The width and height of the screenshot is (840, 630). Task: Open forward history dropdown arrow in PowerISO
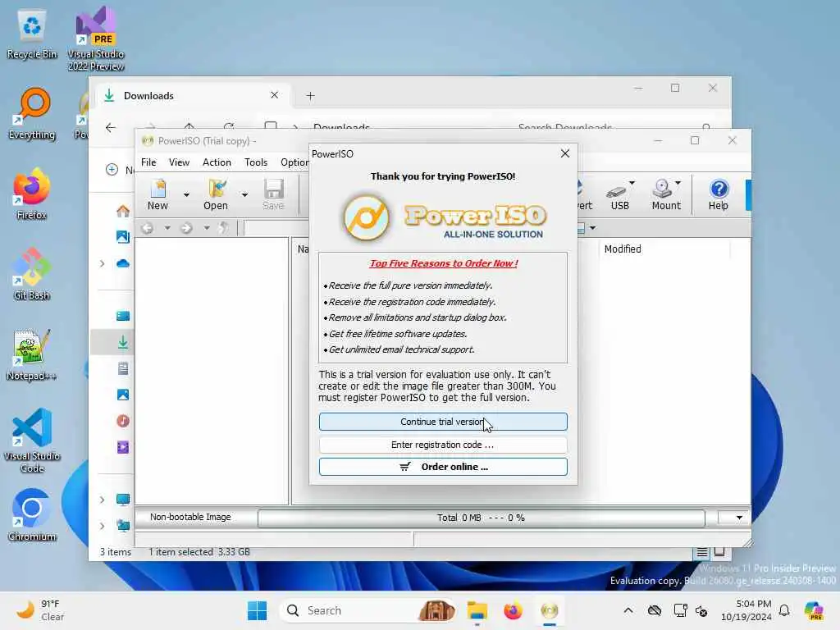tap(206, 228)
